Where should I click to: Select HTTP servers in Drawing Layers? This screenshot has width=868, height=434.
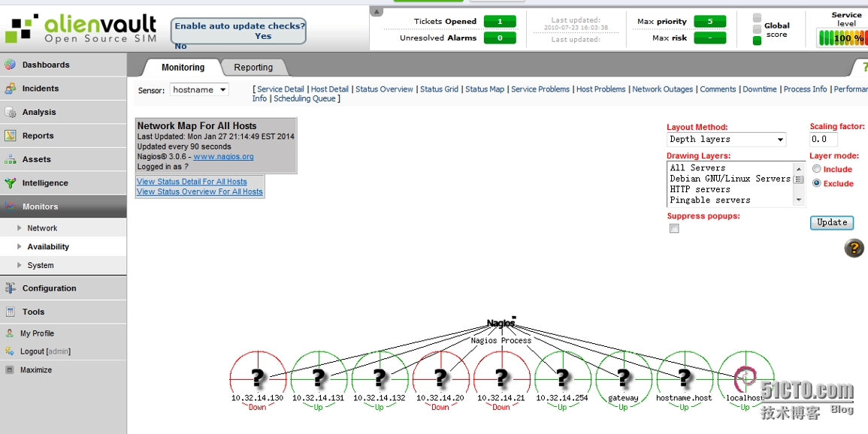point(700,189)
